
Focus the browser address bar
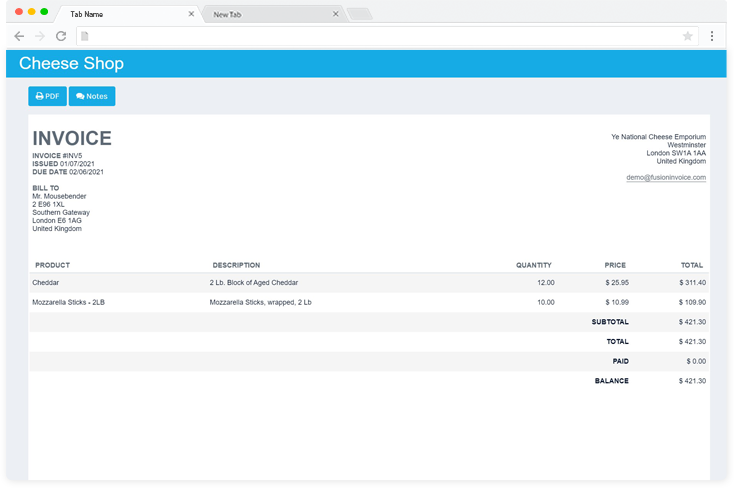point(380,36)
